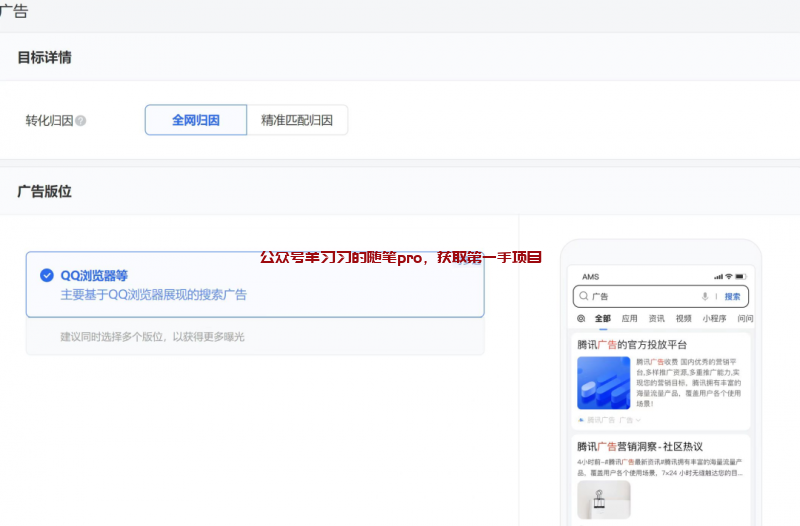This screenshot has width=800, height=526.
Task: Click the @ icon left of 全部 tab
Action: point(581,319)
